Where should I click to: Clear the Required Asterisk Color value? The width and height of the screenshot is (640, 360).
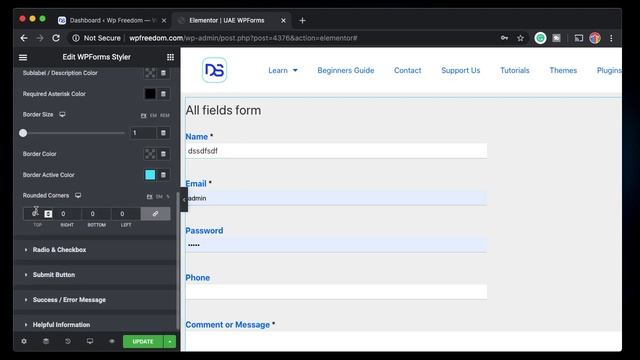pos(163,94)
